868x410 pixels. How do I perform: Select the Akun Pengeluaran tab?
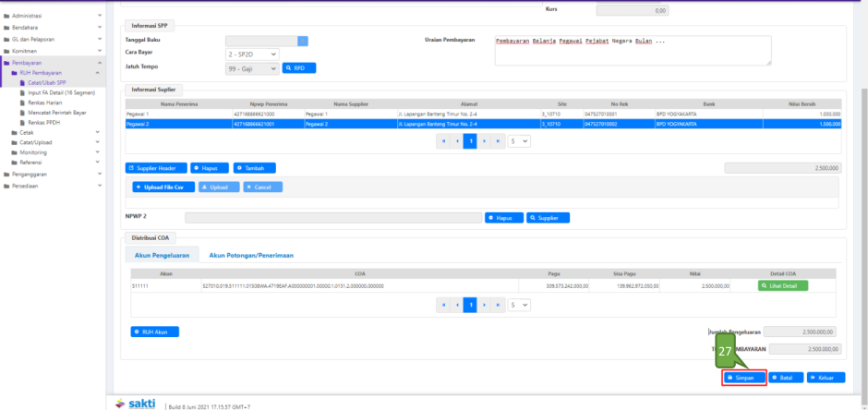click(x=162, y=255)
